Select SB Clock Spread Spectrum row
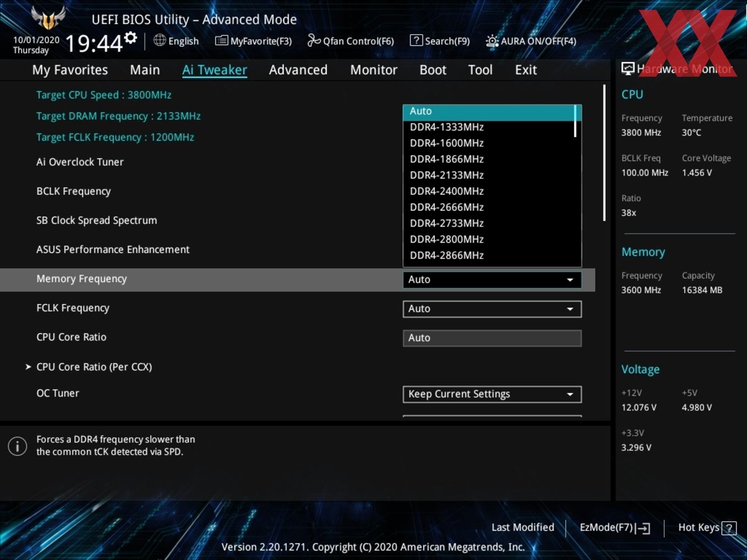The width and height of the screenshot is (747, 560). coord(97,221)
